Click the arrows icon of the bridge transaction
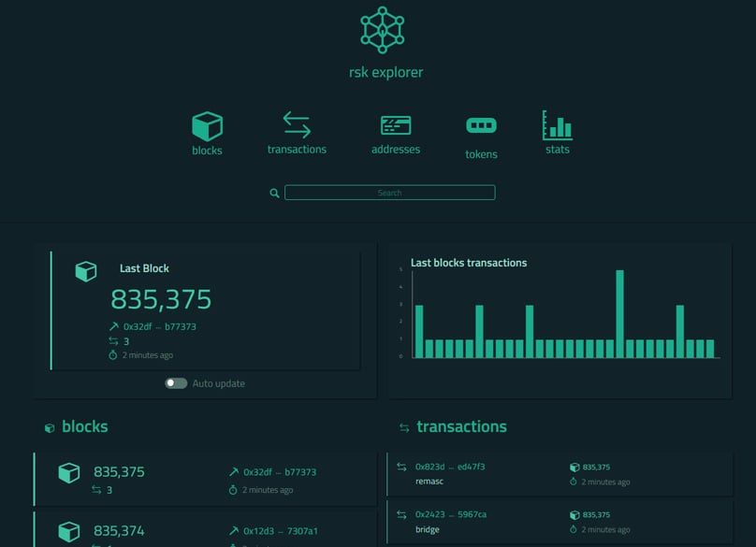This screenshot has height=547, width=756. [x=401, y=514]
